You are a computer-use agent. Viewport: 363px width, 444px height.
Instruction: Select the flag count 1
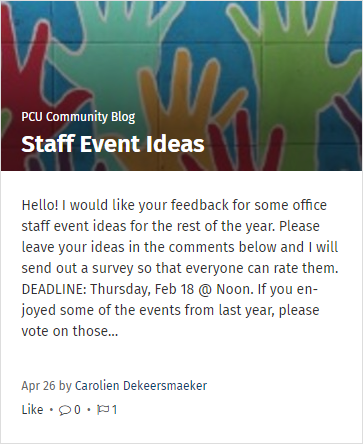click(114, 410)
